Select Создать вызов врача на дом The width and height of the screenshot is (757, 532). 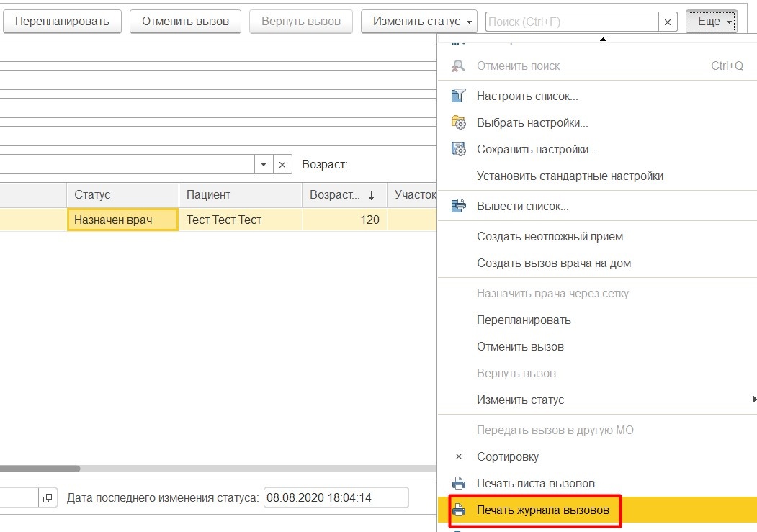(553, 263)
